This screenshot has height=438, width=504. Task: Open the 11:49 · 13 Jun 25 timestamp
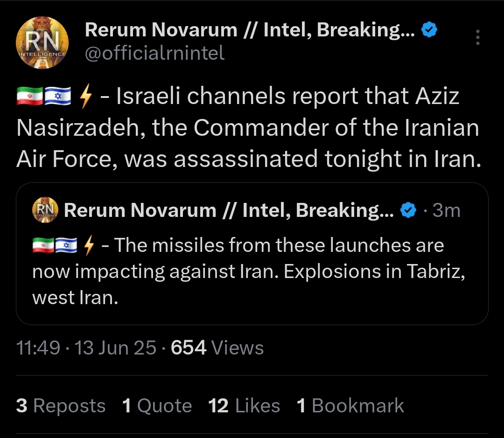86,348
